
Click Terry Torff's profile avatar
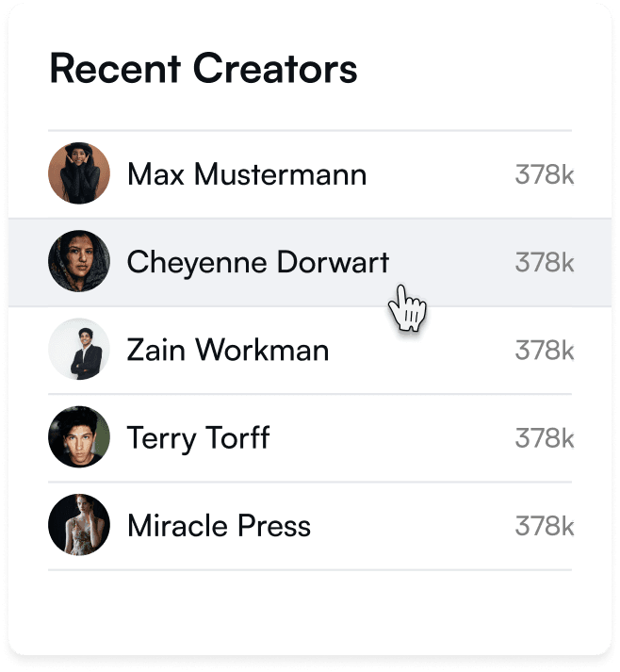tap(79, 437)
